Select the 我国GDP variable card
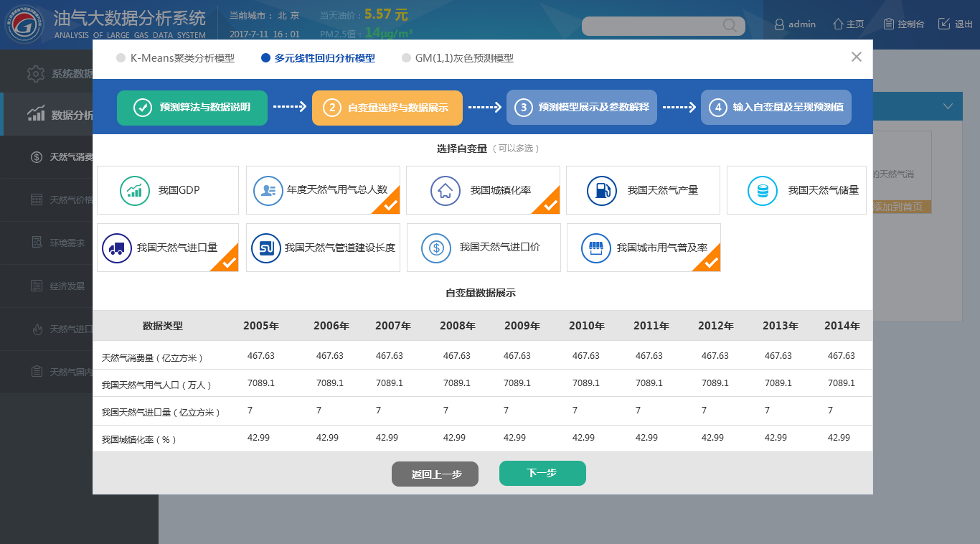This screenshot has height=544, width=980. point(168,190)
